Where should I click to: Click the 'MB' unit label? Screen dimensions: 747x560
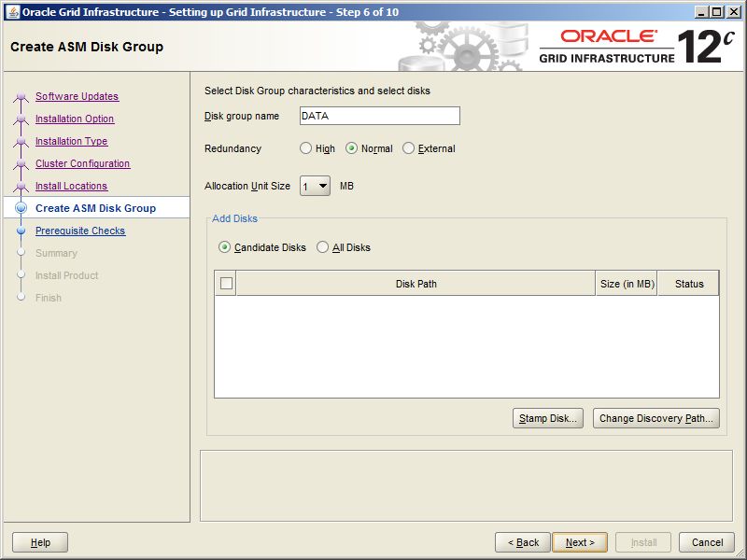tap(346, 186)
